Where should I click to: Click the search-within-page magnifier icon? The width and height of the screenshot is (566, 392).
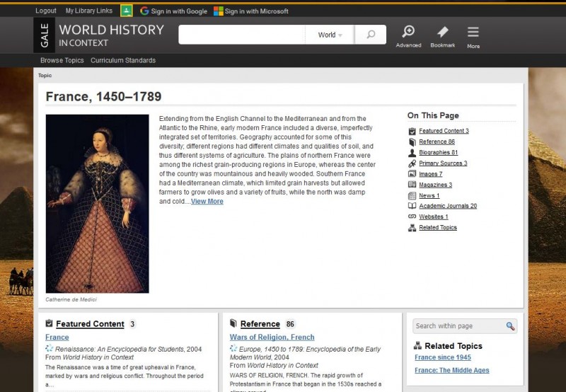coord(510,326)
